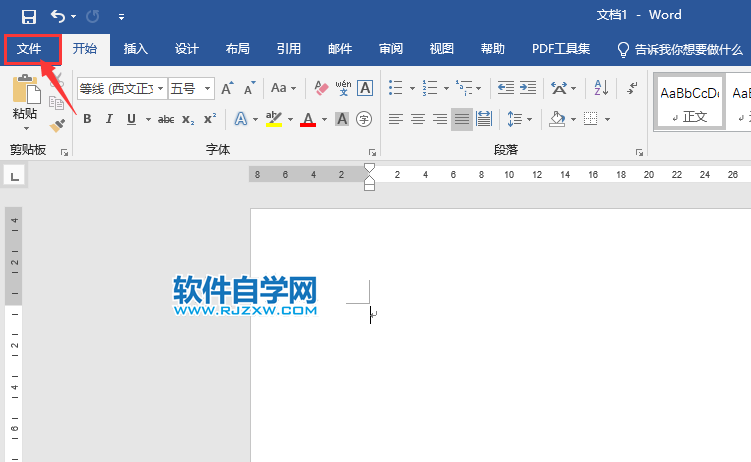
Task: Open underline style dropdown arrow
Action: point(148,119)
